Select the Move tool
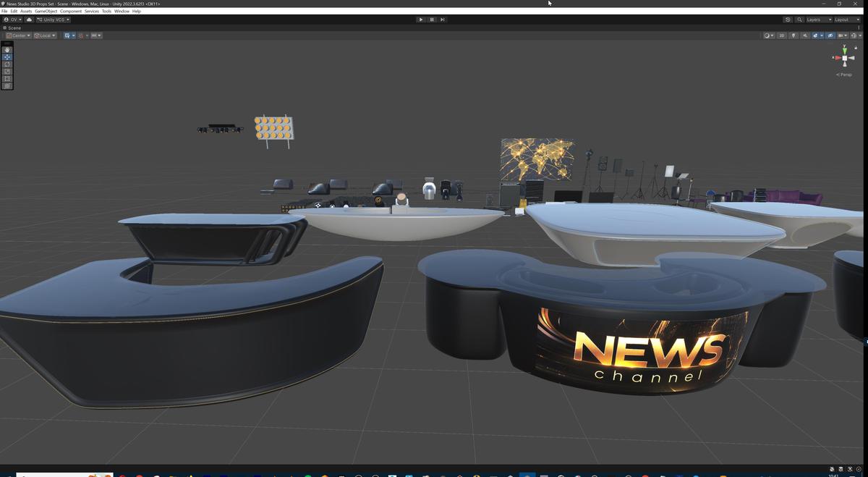The image size is (868, 477). (7, 56)
